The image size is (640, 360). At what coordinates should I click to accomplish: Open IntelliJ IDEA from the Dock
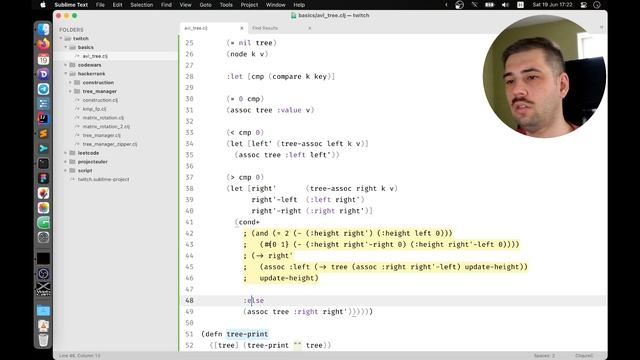pos(43,119)
